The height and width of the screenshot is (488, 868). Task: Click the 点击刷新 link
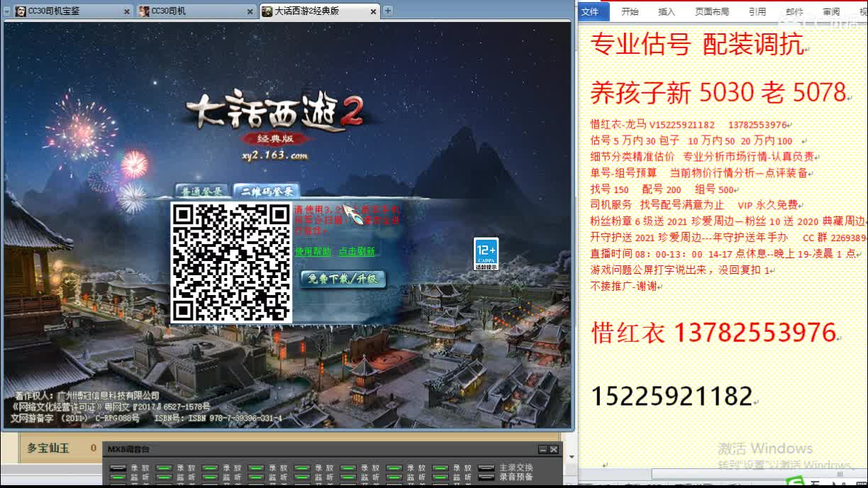(x=357, y=252)
